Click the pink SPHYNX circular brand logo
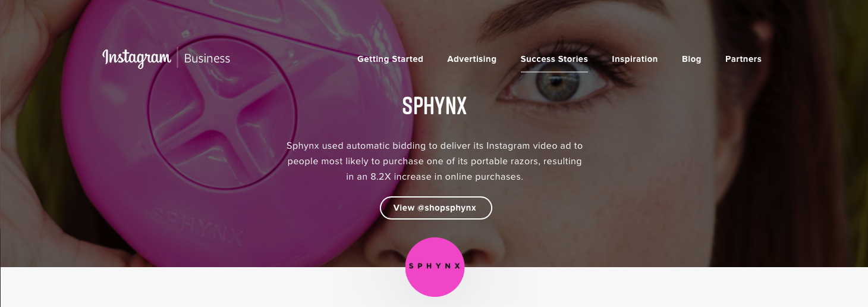The height and width of the screenshot is (307, 868). click(x=435, y=267)
